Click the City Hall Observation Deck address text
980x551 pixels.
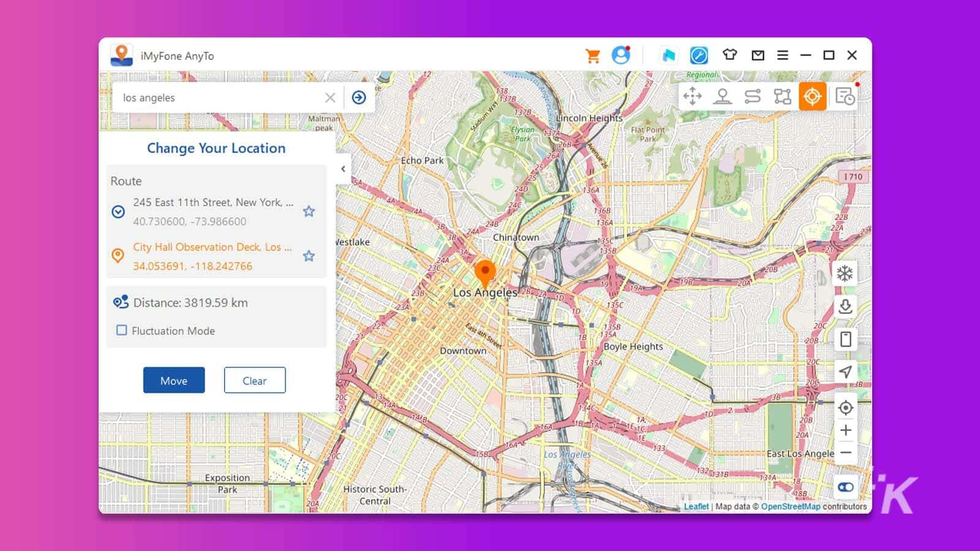click(x=213, y=247)
